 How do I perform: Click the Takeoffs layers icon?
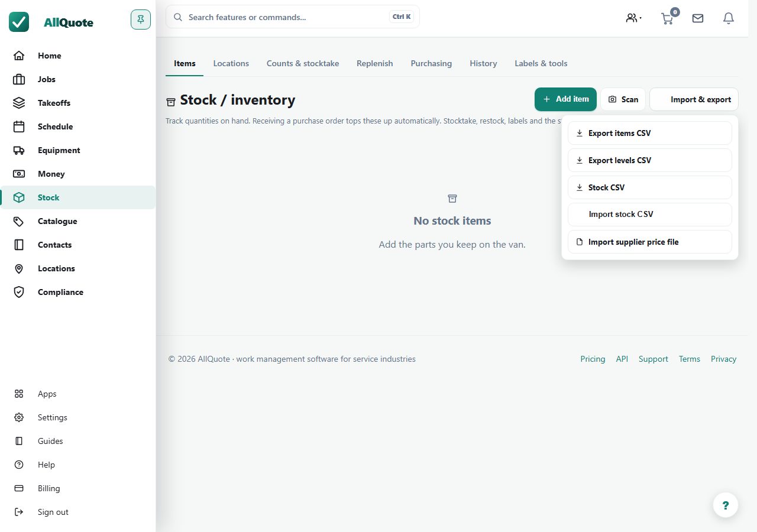[19, 103]
